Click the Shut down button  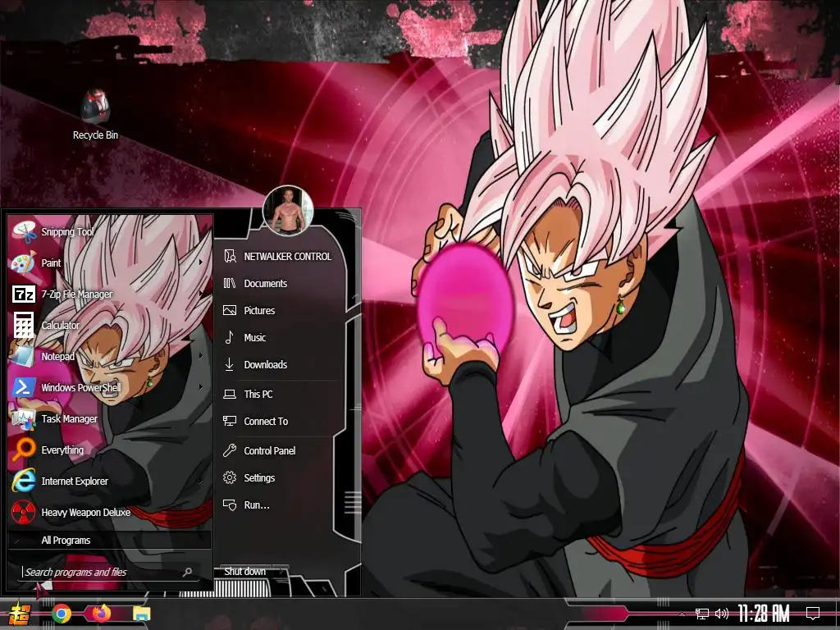click(x=244, y=572)
